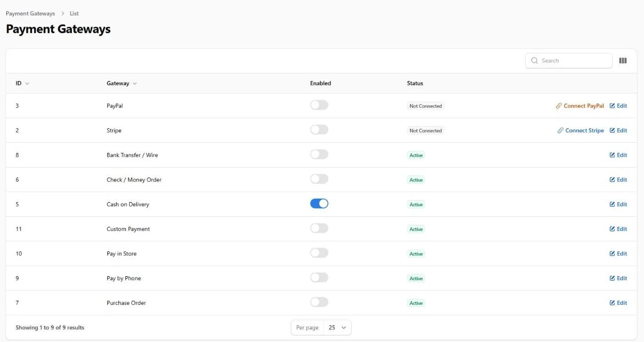Click Active badge in Purchase Order row
Viewport: 644px width, 342px height.
tap(416, 303)
